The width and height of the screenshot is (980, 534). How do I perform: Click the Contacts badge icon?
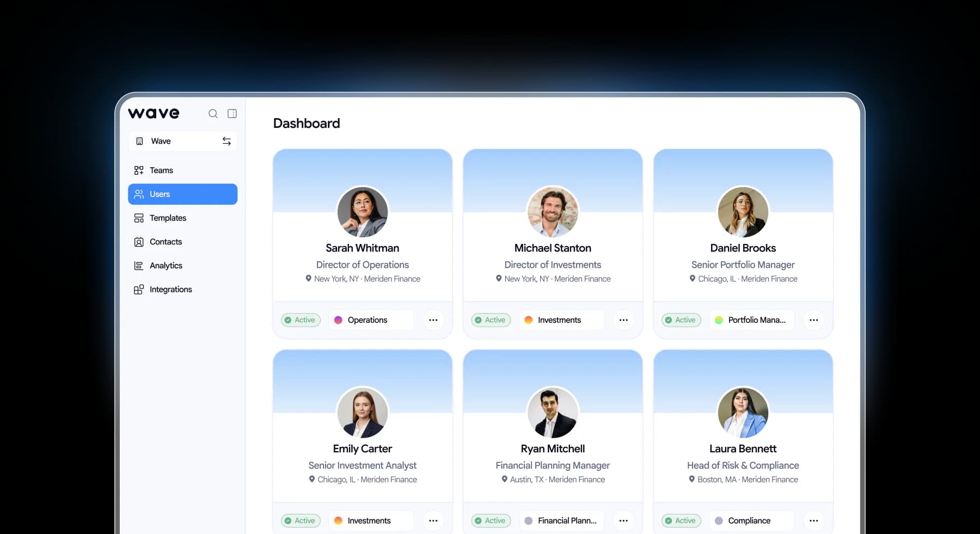139,242
